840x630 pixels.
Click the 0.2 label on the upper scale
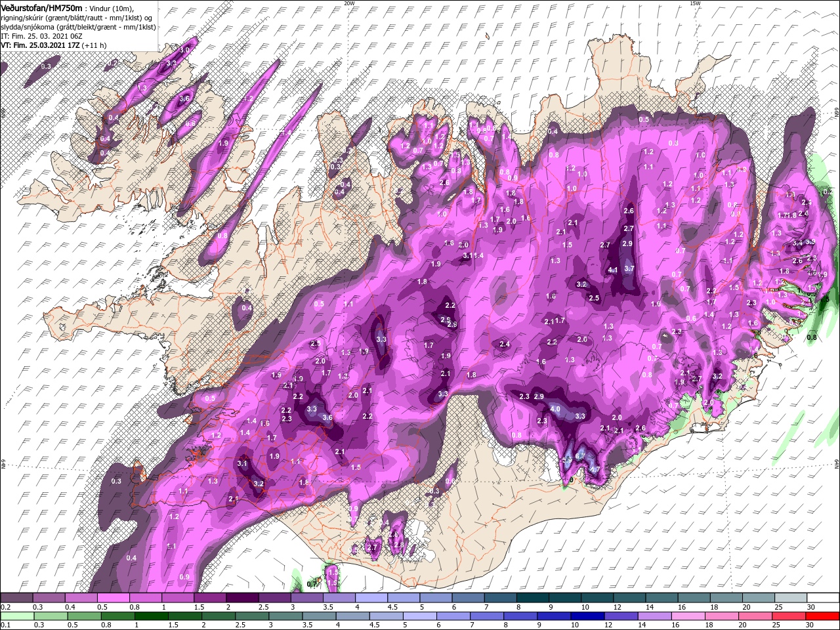[5, 607]
